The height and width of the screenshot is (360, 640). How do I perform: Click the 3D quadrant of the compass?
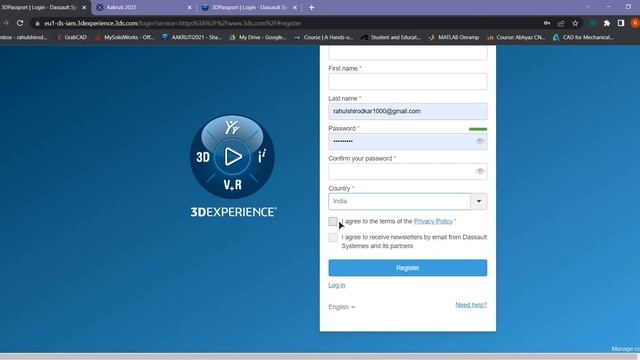tap(203, 157)
